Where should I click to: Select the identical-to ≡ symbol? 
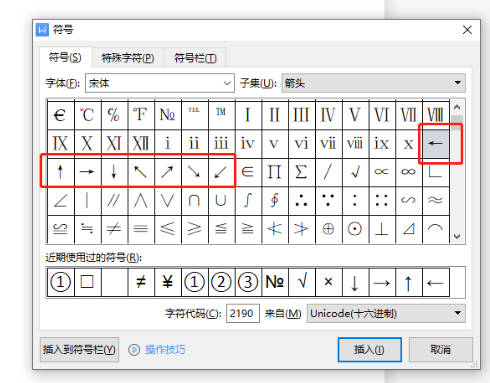pyautogui.click(x=141, y=229)
